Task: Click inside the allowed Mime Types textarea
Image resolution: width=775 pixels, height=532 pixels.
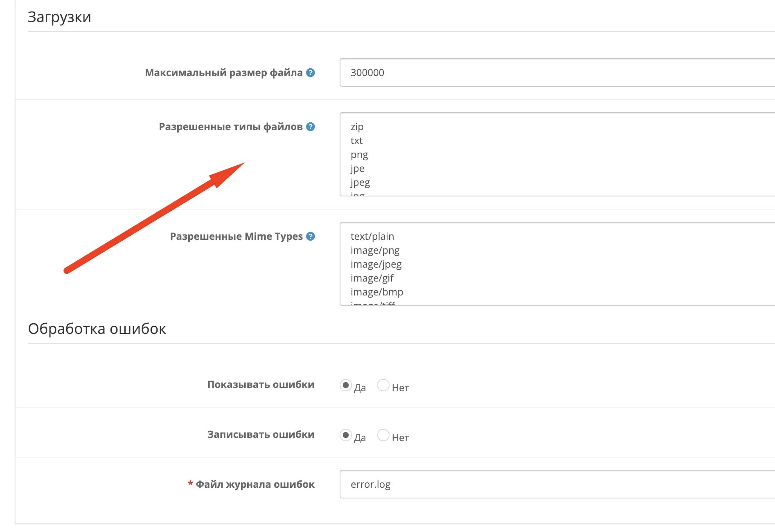Action: [x=557, y=264]
